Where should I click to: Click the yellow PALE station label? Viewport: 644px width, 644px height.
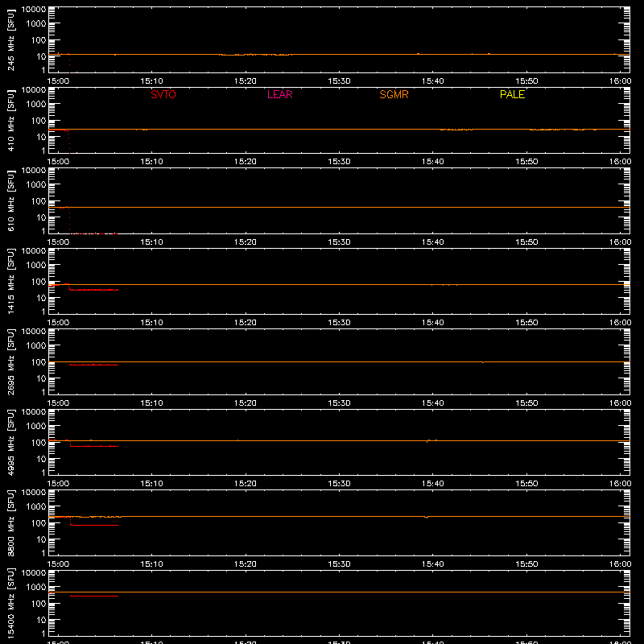[512, 94]
